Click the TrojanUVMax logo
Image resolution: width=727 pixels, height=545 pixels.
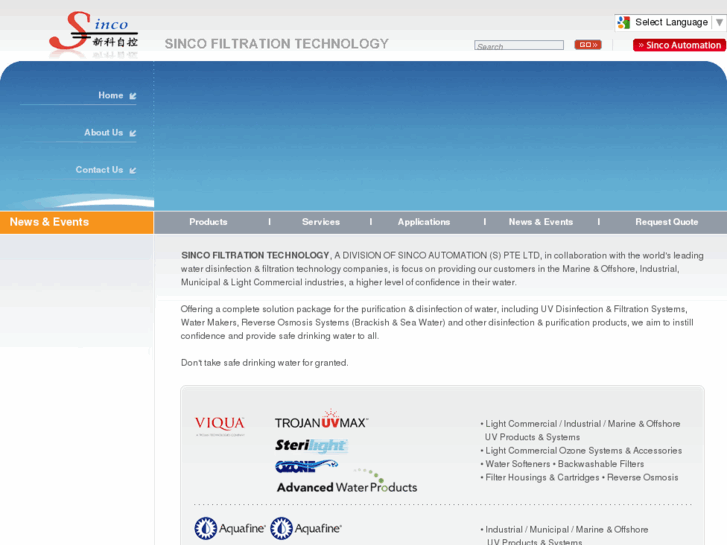pos(321,420)
